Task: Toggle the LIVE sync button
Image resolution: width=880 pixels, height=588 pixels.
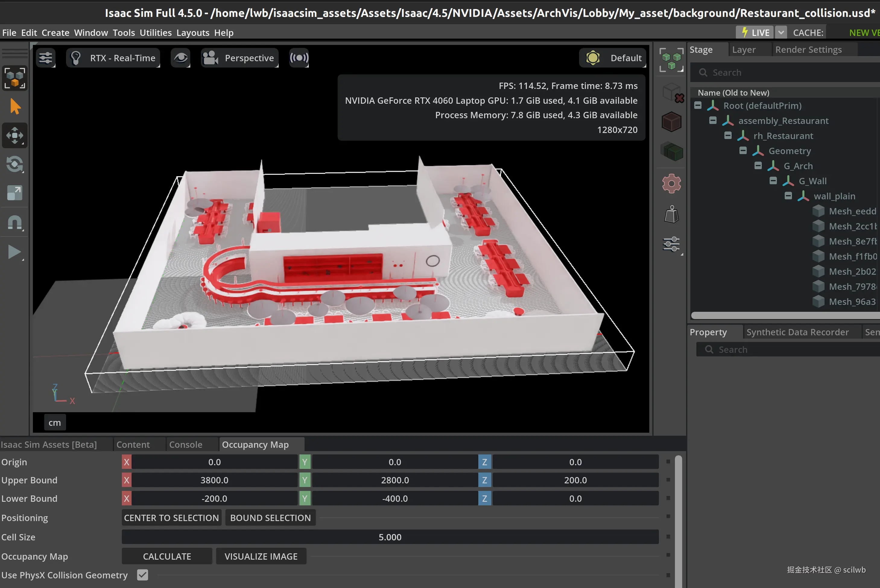Action: tap(755, 33)
